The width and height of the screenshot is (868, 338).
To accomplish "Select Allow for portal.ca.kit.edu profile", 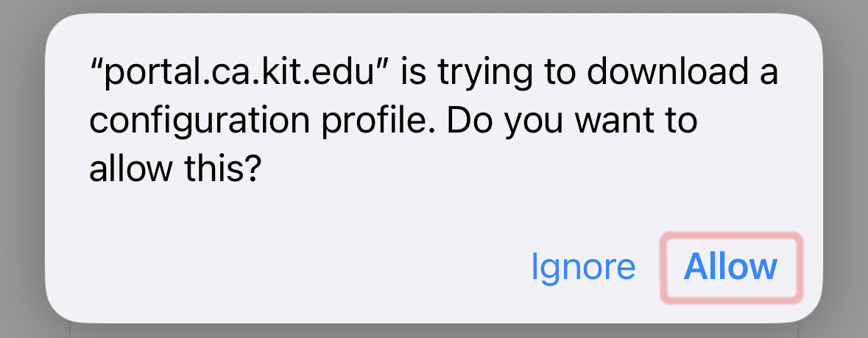I will (x=730, y=267).
